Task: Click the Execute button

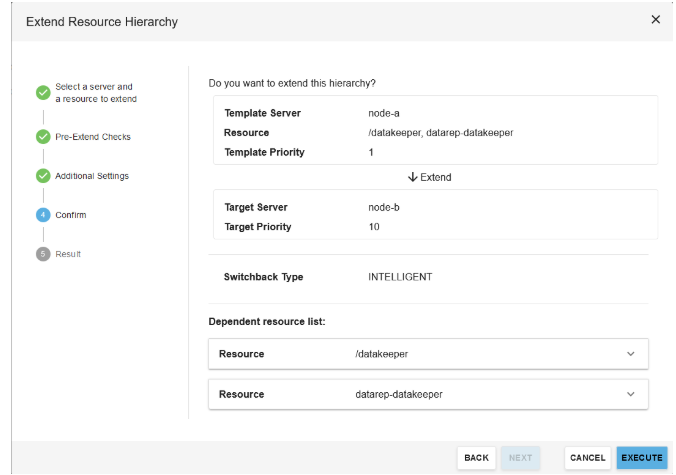Action: [x=641, y=458]
